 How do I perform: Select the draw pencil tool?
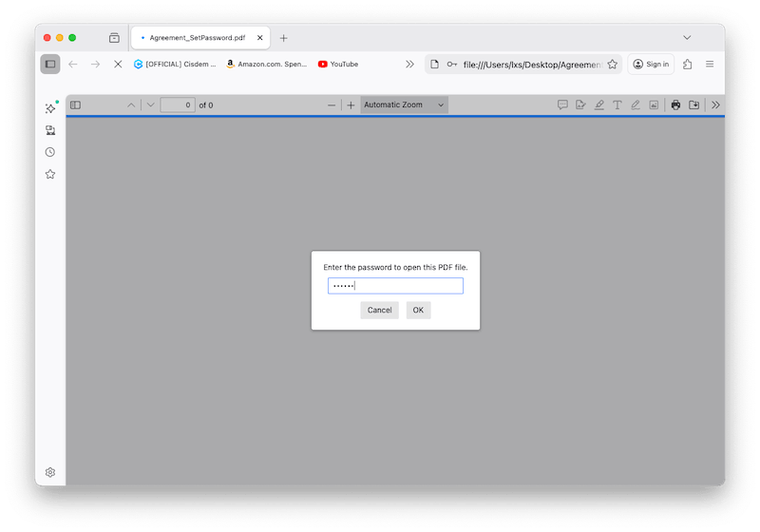point(636,105)
